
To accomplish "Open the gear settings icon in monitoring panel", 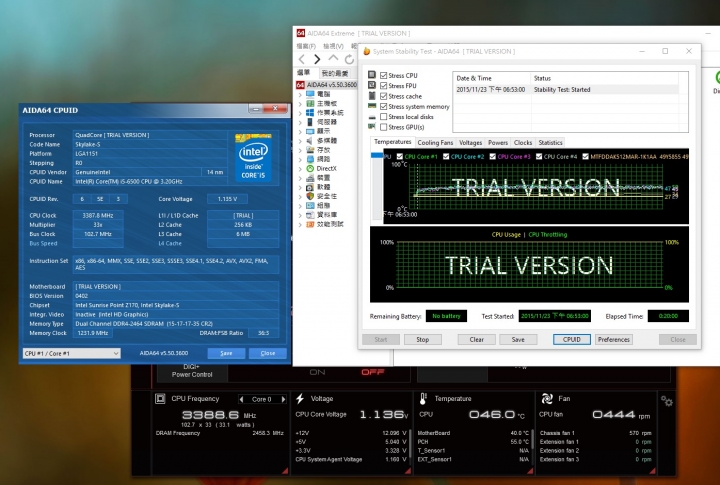I will [667, 401].
